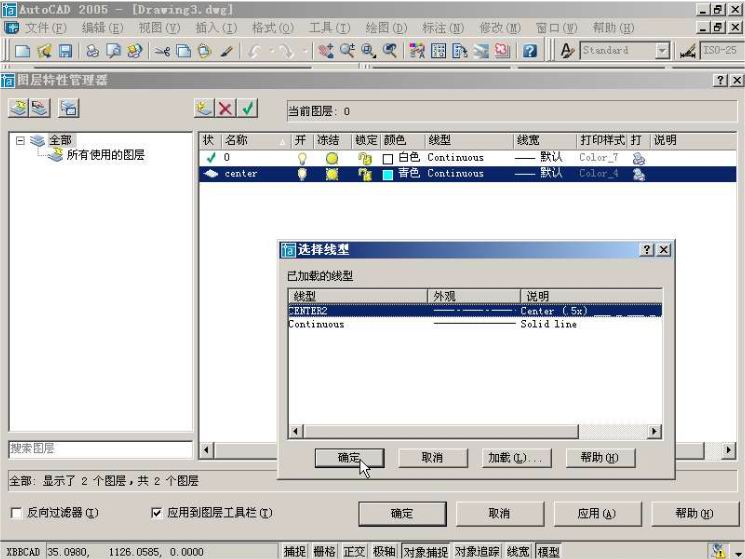Click the Zoom Realtime magnifier icon
The image size is (745, 559).
(x=347, y=50)
